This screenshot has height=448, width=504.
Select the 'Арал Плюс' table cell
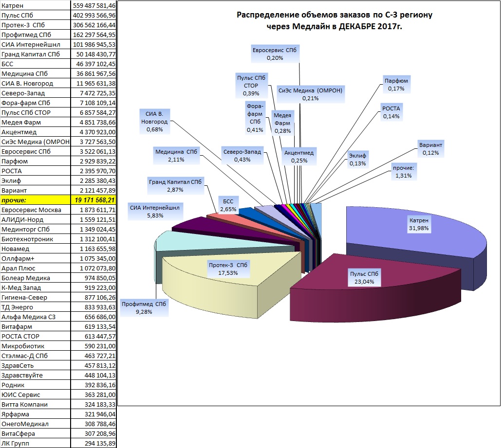point(36,268)
